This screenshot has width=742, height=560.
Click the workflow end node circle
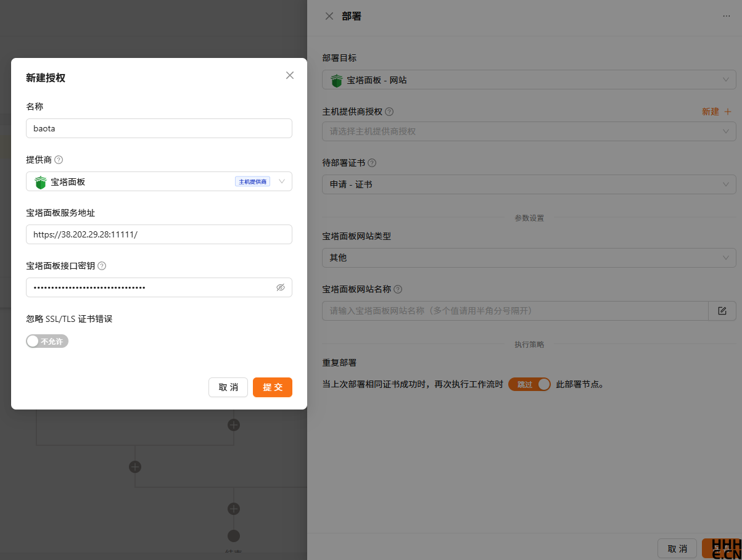[x=234, y=536]
